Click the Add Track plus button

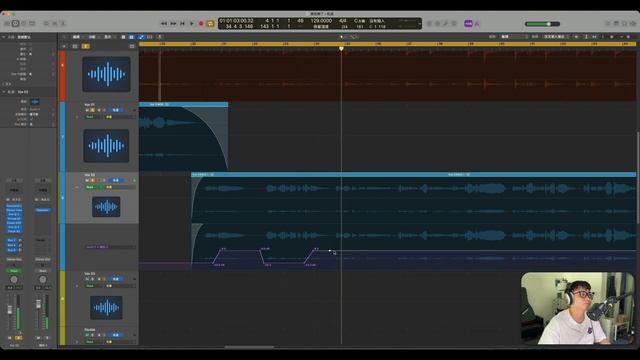tap(64, 46)
